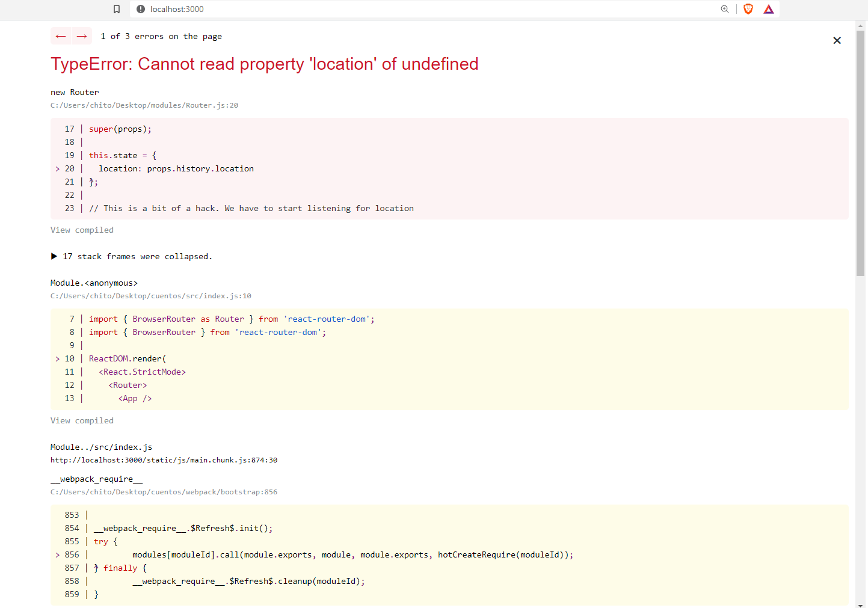
Task: Expand the 17 collapsed stack frames
Action: click(132, 256)
